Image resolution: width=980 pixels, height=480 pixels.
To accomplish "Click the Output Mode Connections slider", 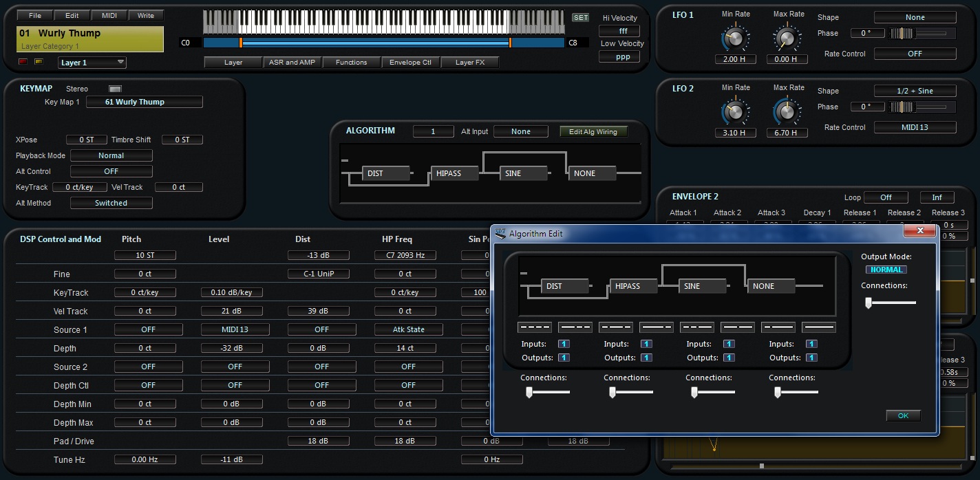I will coord(891,303).
